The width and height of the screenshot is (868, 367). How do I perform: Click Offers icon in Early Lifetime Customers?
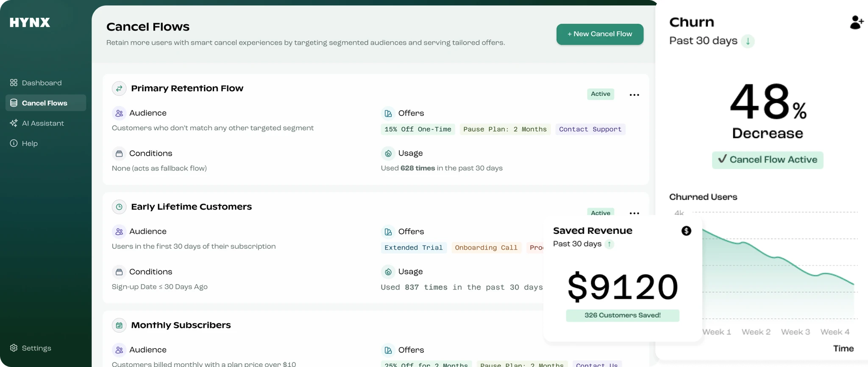tap(388, 232)
